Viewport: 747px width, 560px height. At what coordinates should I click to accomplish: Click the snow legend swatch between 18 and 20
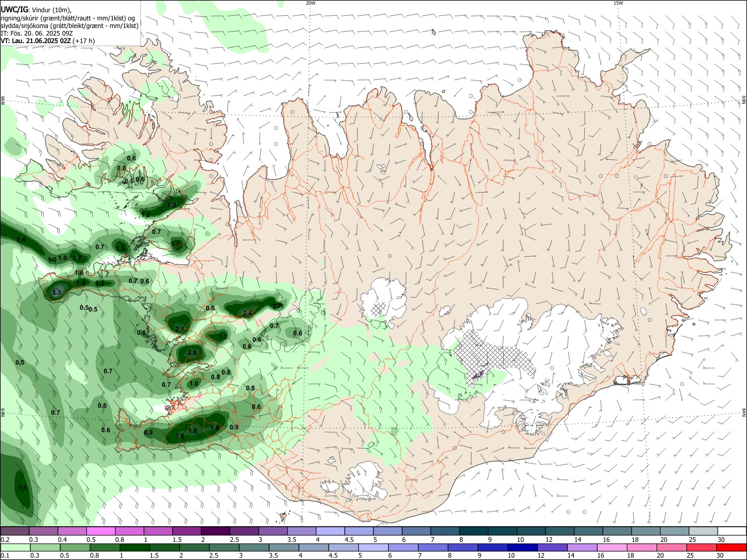pos(647,531)
